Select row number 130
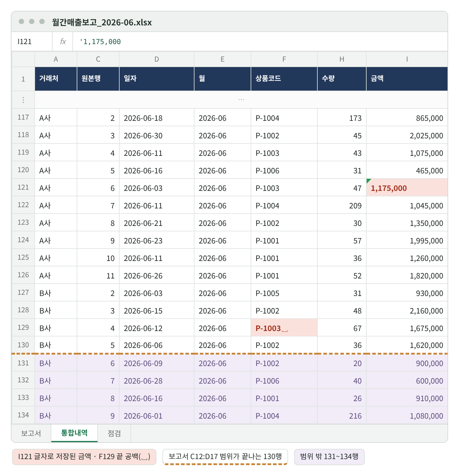 pyautogui.click(x=23, y=345)
